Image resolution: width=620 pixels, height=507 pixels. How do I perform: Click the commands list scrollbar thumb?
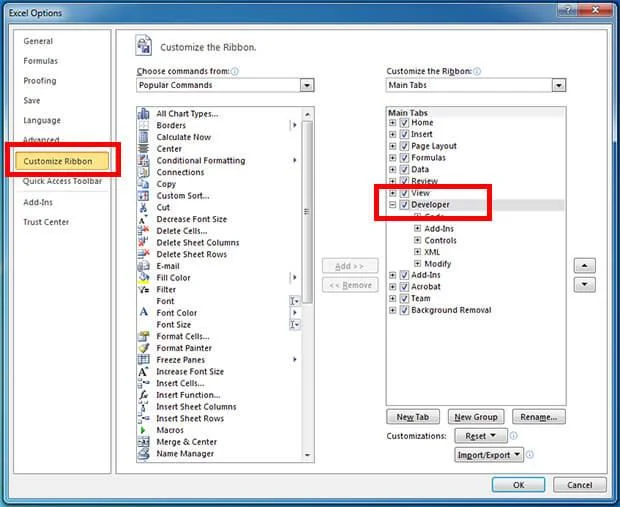click(307, 212)
